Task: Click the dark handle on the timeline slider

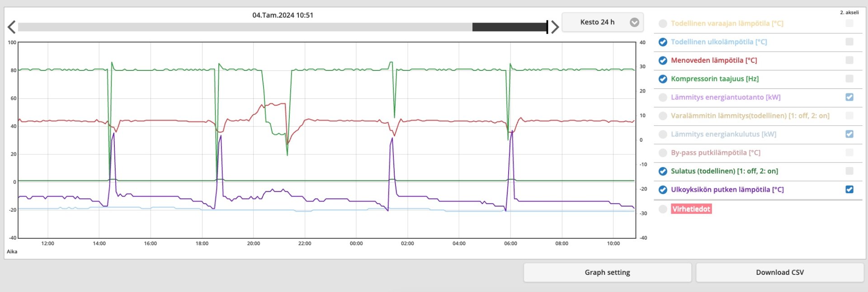Action: [509, 27]
